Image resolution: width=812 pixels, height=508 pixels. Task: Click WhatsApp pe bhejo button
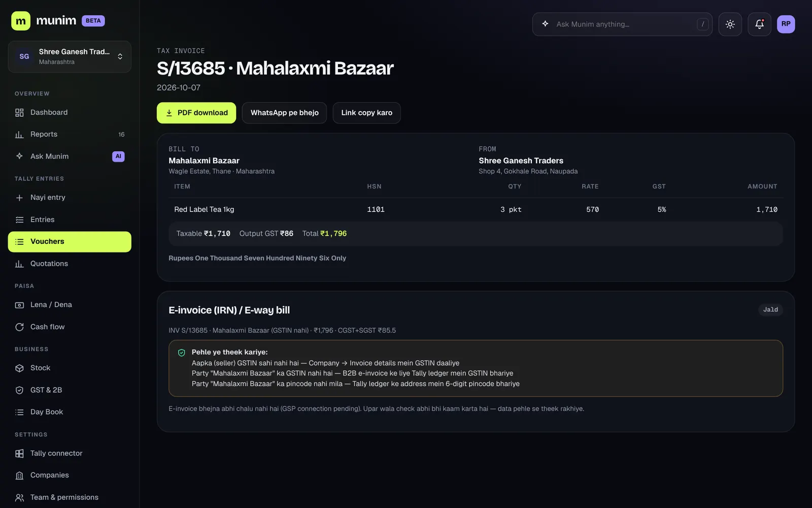285,113
